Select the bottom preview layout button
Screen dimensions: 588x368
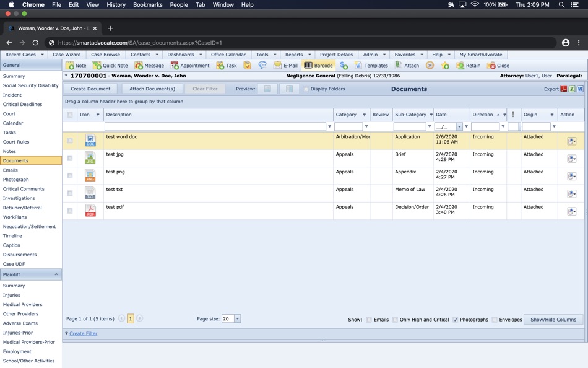coord(267,89)
